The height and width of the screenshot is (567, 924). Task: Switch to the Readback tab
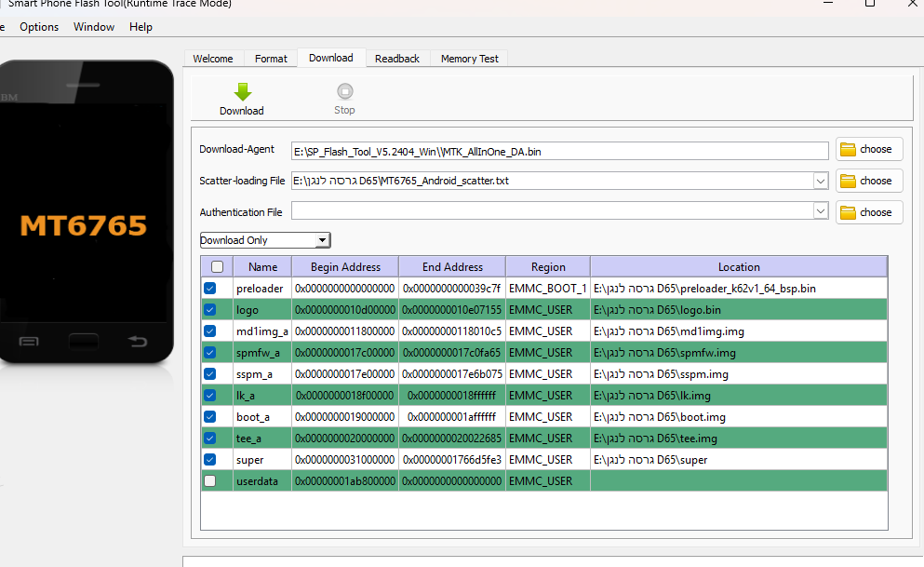point(397,59)
